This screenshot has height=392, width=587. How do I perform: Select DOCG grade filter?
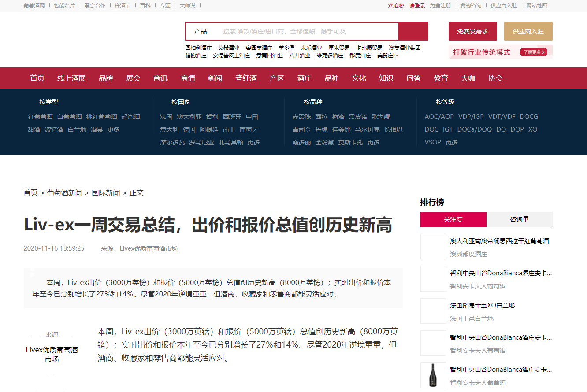529,117
